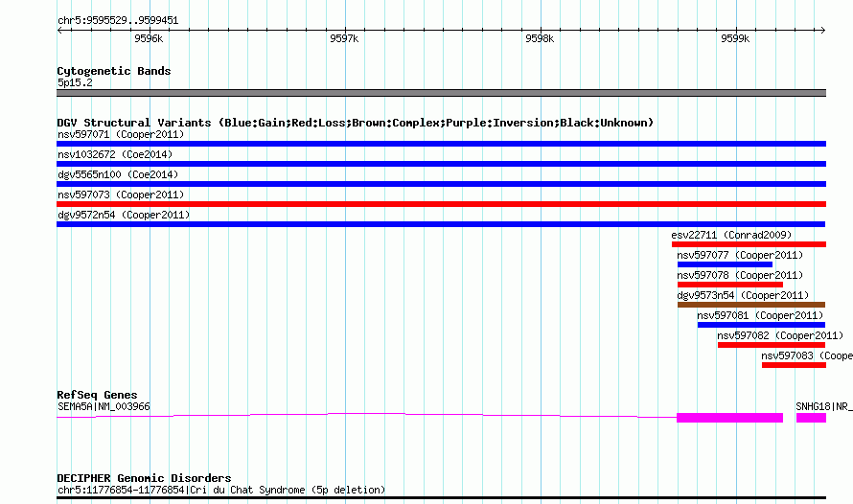
Task: Click the RefSeq Genes track title
Action: [x=97, y=395]
